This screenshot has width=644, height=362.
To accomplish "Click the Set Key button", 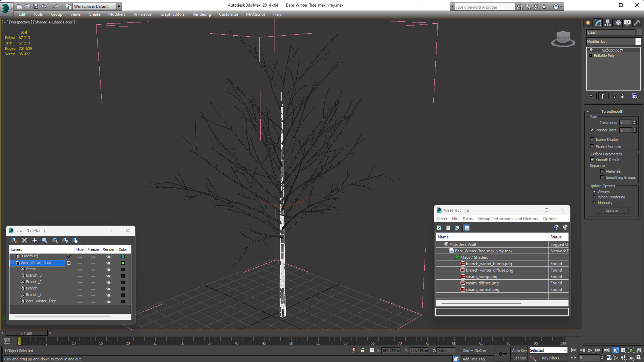I will 519,358.
